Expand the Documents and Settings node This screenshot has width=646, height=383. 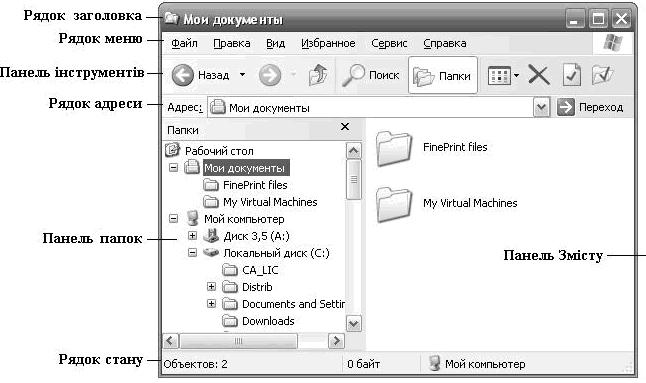pyautogui.click(x=211, y=304)
